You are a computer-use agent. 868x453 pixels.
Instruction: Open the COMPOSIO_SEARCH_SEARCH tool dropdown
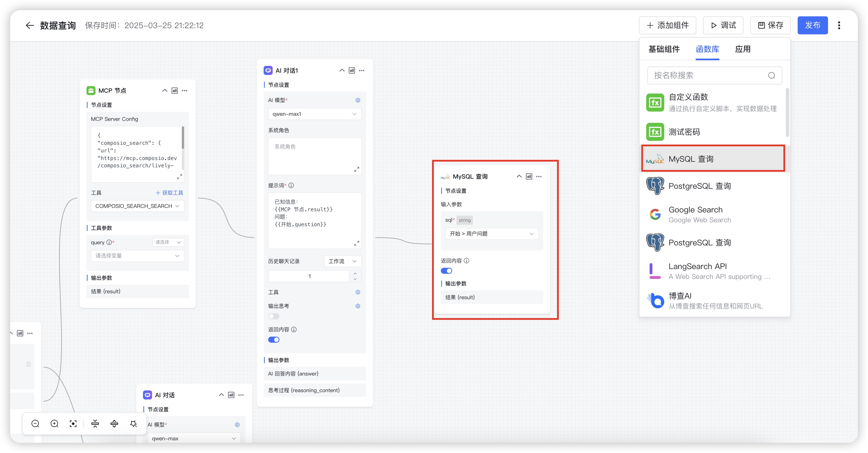pos(137,206)
